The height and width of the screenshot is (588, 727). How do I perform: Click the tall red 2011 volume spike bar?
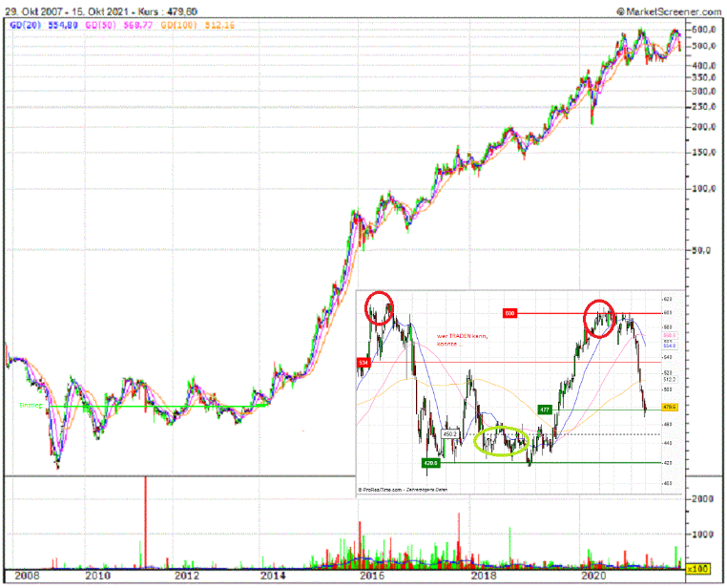[145, 522]
